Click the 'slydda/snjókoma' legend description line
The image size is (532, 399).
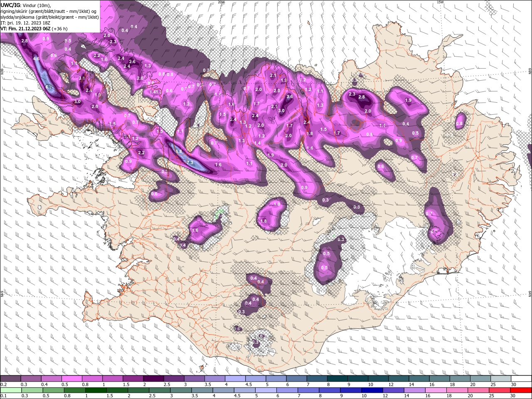pos(49,17)
